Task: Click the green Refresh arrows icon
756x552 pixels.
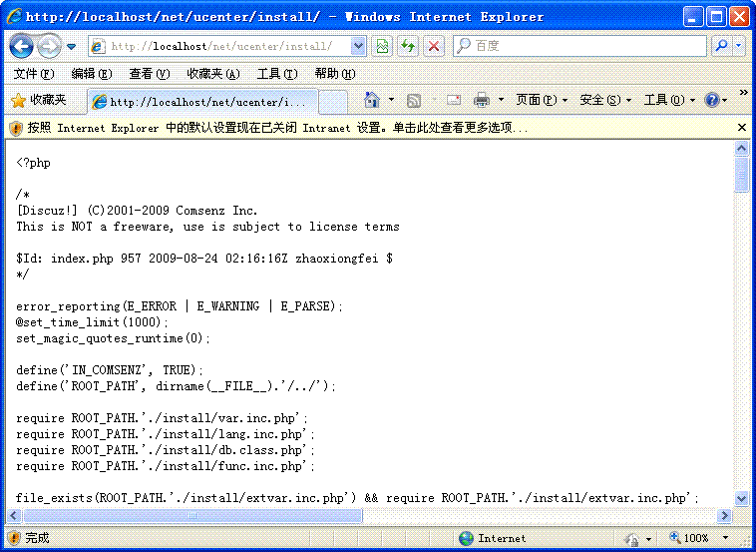Action: (x=408, y=46)
